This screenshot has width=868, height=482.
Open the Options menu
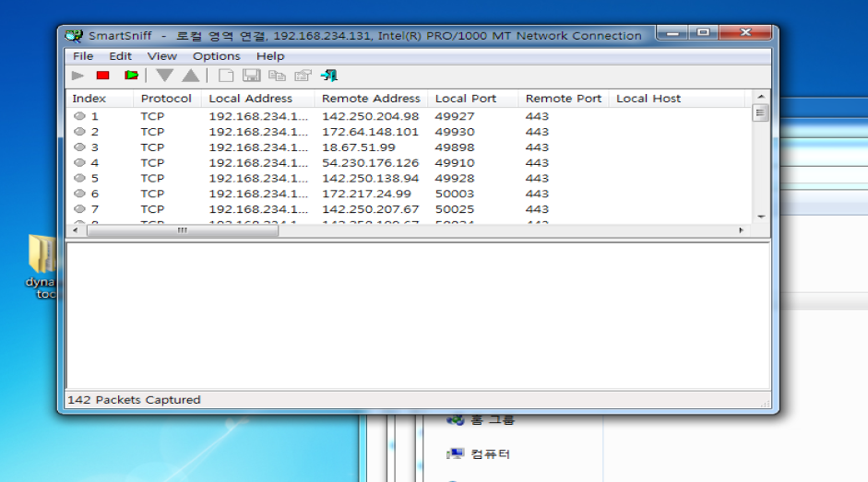[x=217, y=56]
